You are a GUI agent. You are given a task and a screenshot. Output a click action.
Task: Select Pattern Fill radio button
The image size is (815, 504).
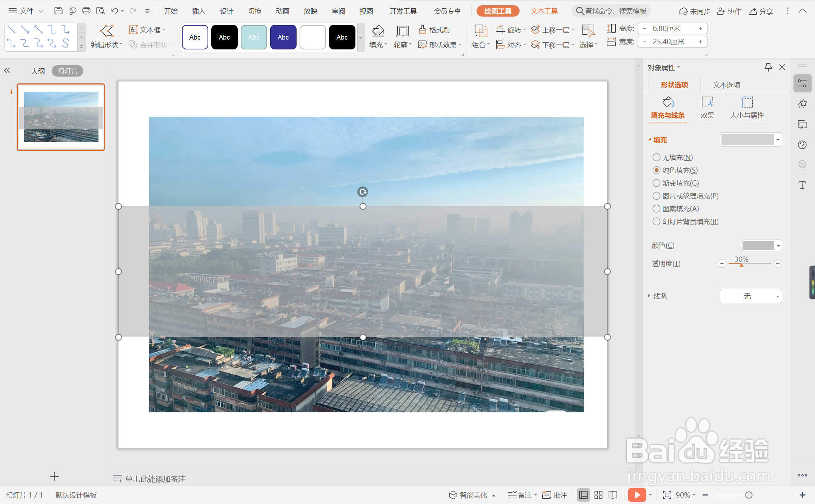coord(657,209)
